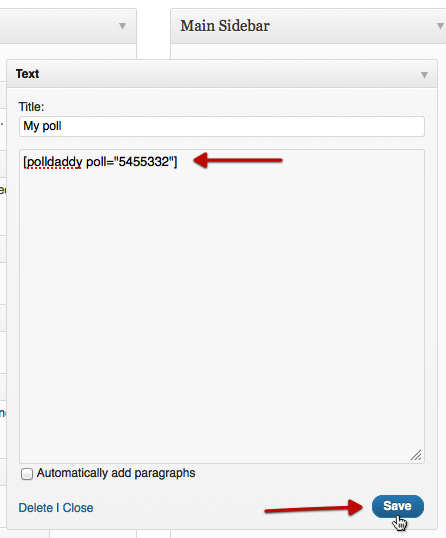Click the separator between Delete and Close

tap(58, 508)
